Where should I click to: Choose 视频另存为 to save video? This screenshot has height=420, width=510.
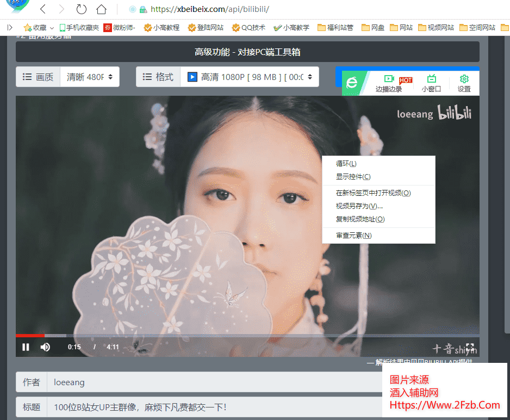(x=359, y=206)
